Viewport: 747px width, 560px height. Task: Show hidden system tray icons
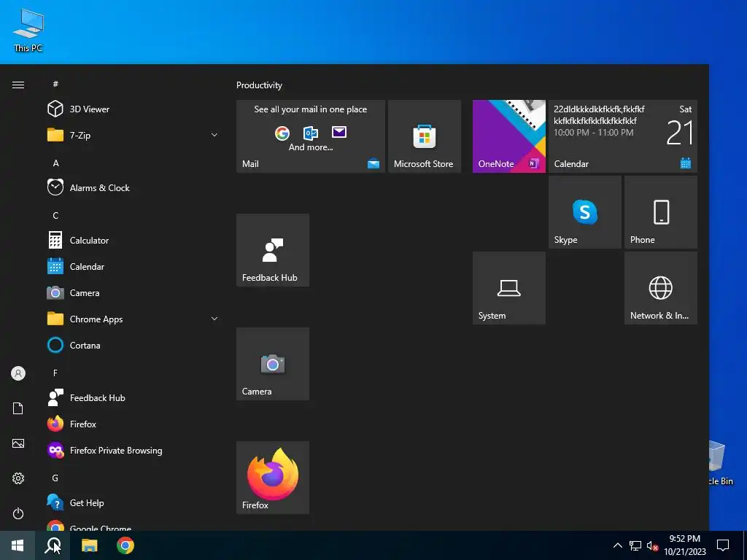pyautogui.click(x=617, y=545)
